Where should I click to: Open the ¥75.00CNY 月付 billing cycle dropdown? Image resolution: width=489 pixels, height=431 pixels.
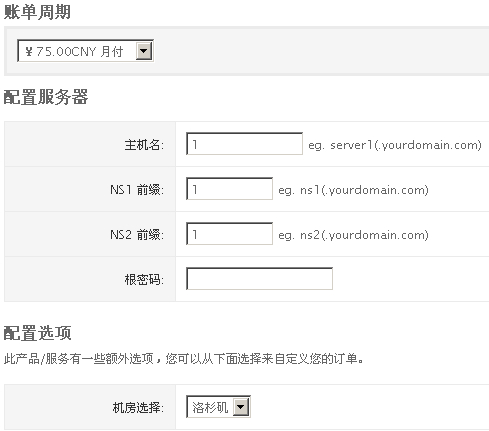(x=85, y=51)
